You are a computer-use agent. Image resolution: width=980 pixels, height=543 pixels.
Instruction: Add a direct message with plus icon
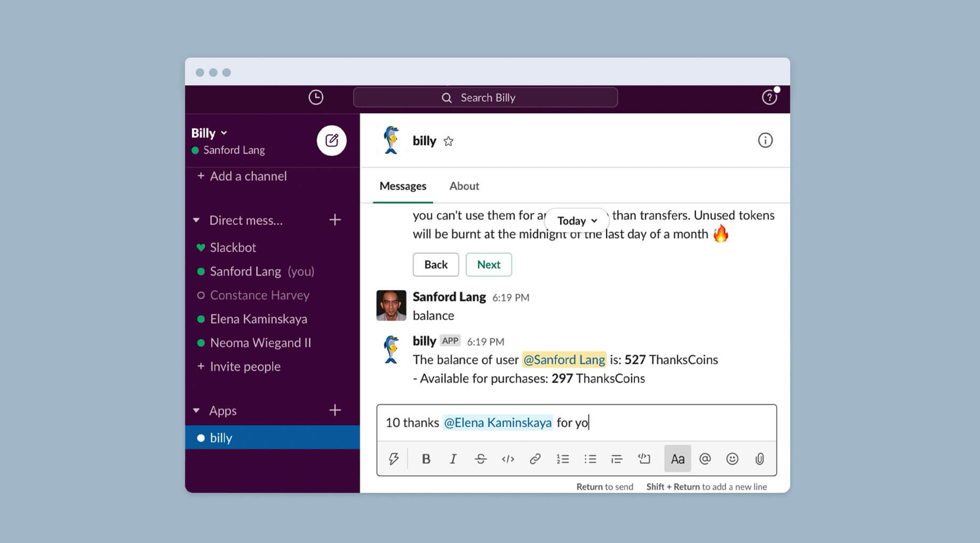(335, 220)
